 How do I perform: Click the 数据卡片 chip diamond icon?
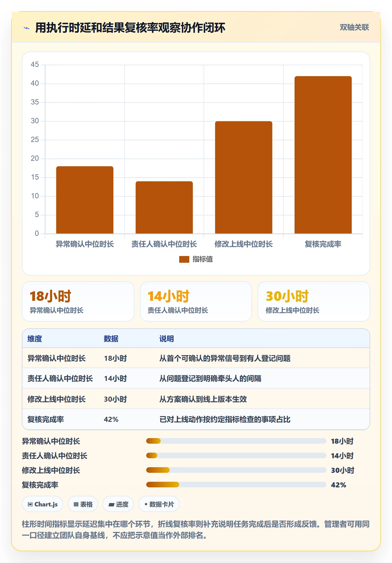pos(146,504)
